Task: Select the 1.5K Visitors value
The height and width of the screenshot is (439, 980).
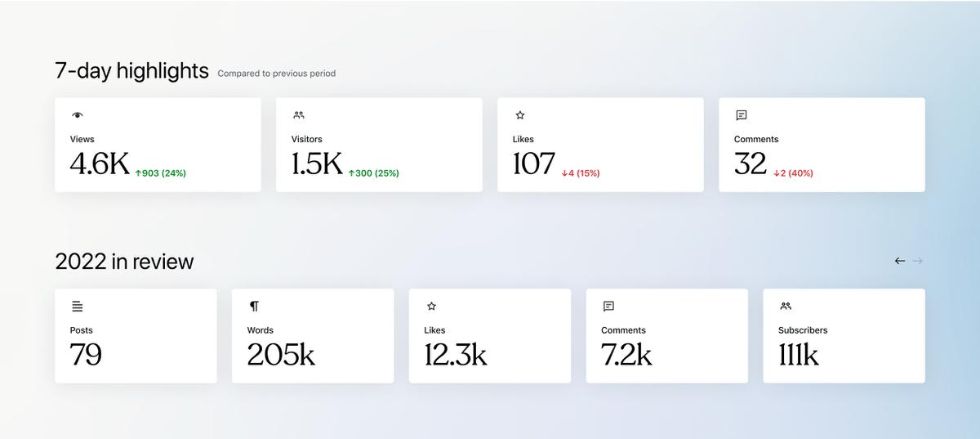Action: click(x=317, y=164)
